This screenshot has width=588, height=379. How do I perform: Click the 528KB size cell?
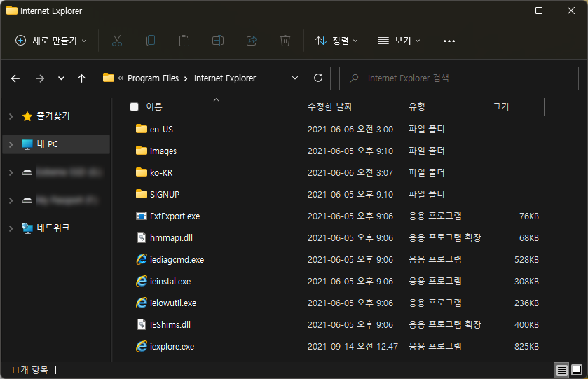pos(526,259)
